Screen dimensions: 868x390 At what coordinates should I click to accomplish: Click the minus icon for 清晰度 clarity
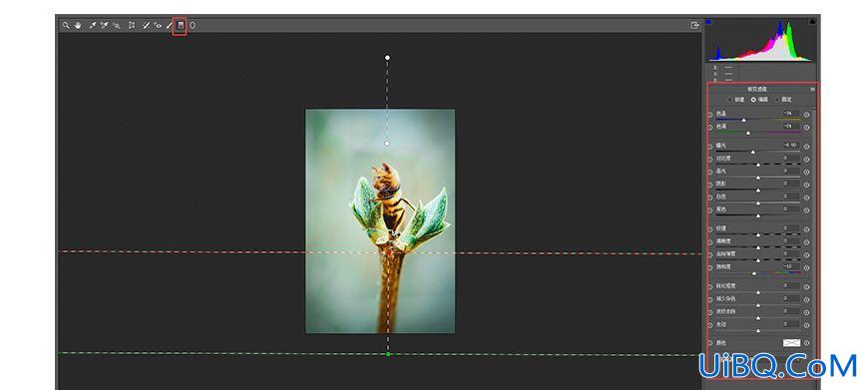point(710,241)
